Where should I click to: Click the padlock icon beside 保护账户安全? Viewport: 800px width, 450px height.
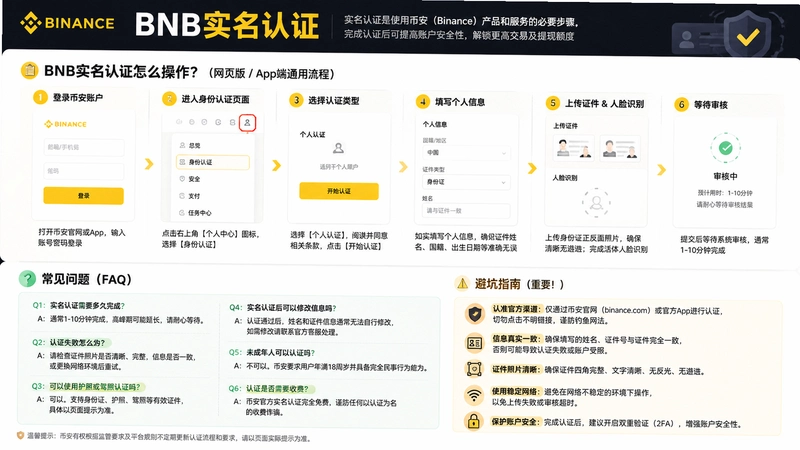(x=473, y=421)
